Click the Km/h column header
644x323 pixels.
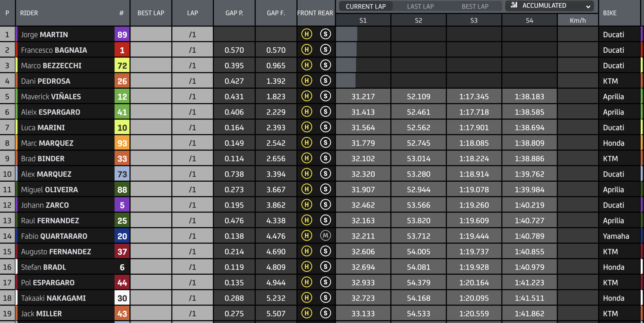click(578, 20)
